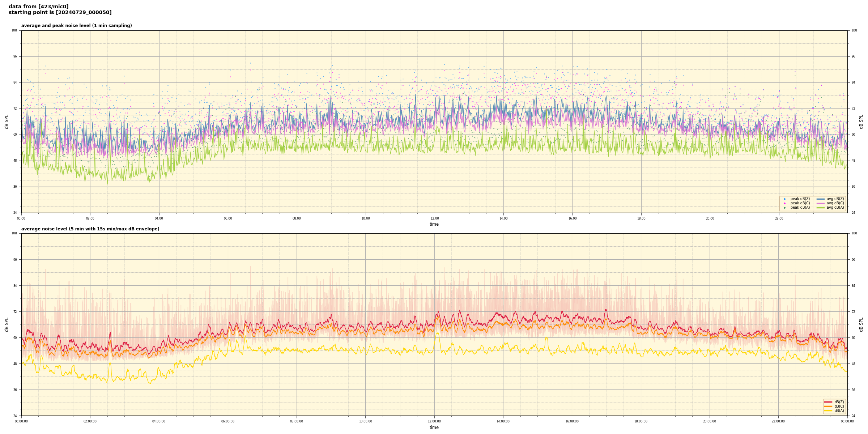Viewport: 868px width, 434px height.
Task: Click left 'dB SPL' axis label of bottom chart
Action: tap(7, 324)
